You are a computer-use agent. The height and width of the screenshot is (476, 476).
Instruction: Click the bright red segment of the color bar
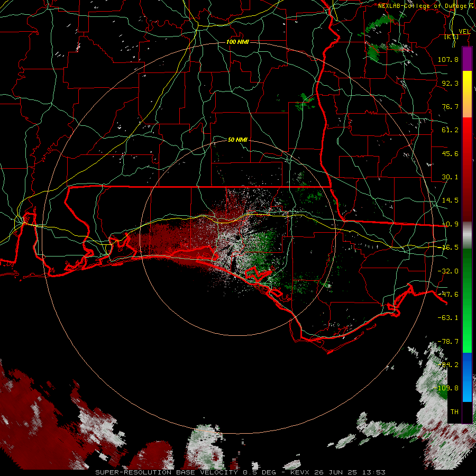click(x=467, y=134)
